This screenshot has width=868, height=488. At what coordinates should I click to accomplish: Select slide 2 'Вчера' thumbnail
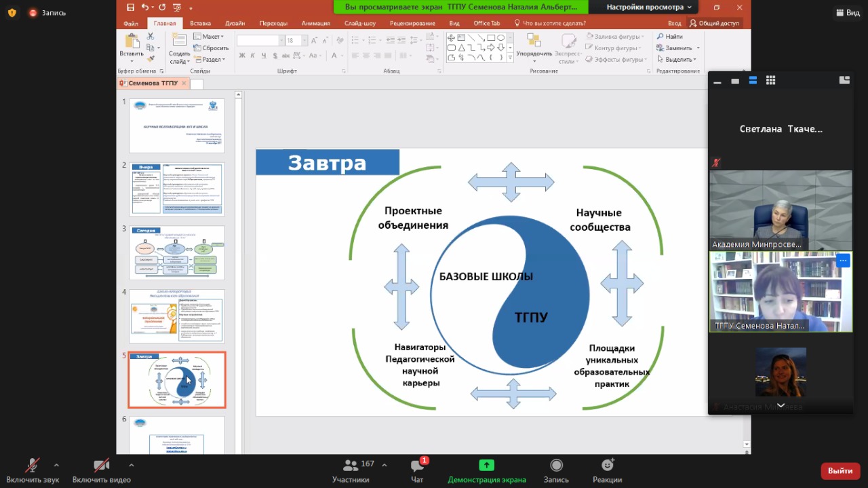click(x=177, y=189)
